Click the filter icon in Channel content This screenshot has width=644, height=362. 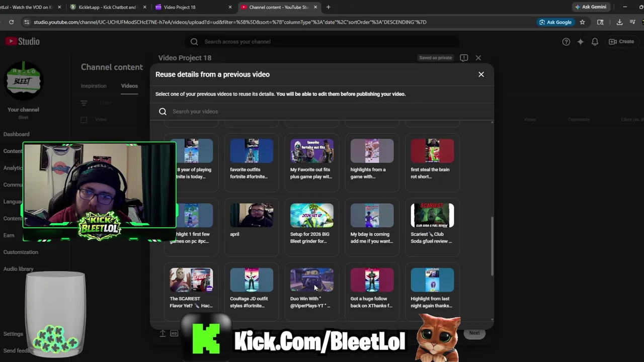84,103
